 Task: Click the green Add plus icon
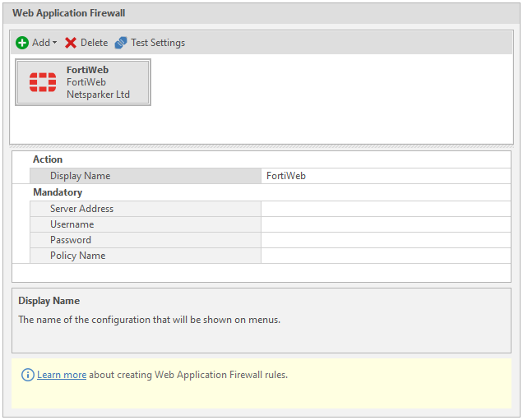click(x=22, y=43)
